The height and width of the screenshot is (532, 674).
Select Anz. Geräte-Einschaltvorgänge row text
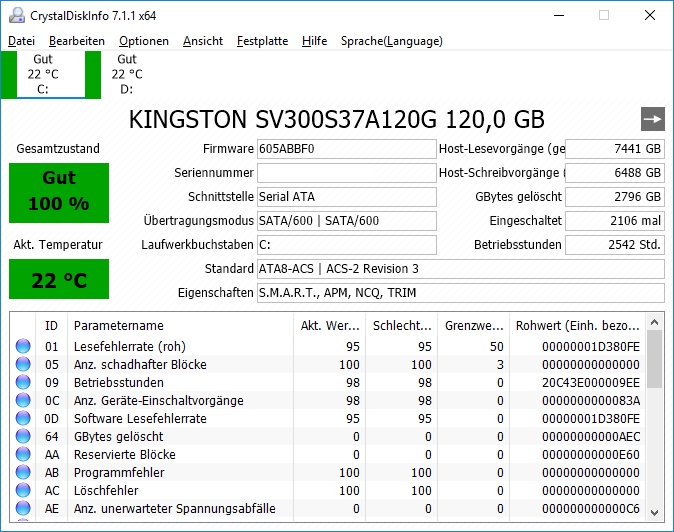click(159, 401)
